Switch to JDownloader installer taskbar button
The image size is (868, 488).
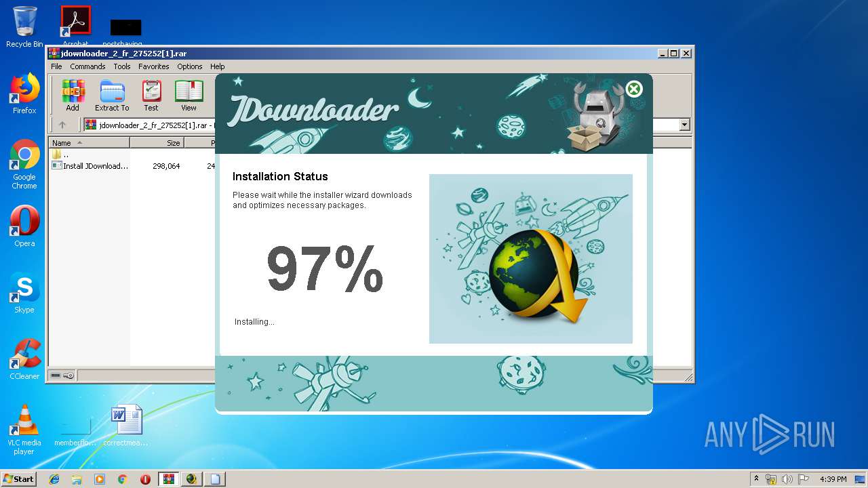pyautogui.click(x=191, y=479)
